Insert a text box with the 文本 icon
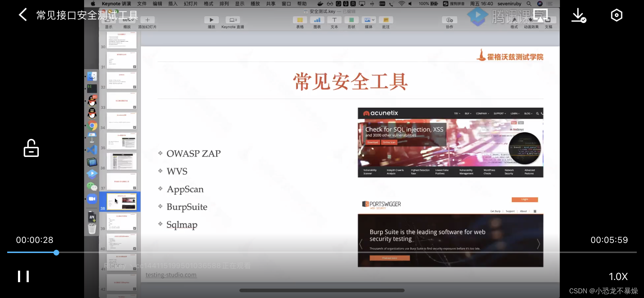 click(334, 20)
